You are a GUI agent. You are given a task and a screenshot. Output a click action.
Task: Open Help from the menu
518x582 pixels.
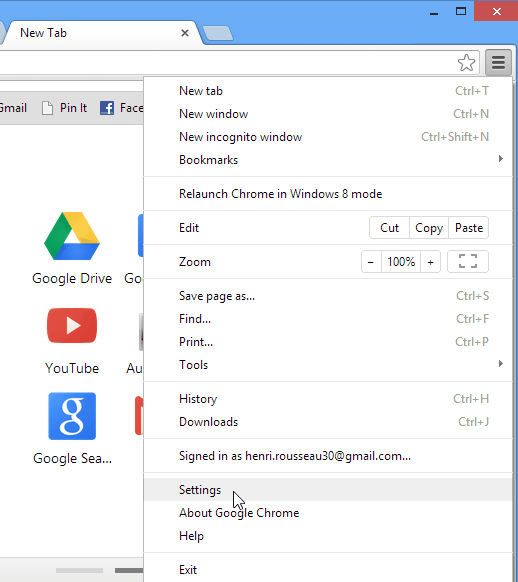point(328,536)
